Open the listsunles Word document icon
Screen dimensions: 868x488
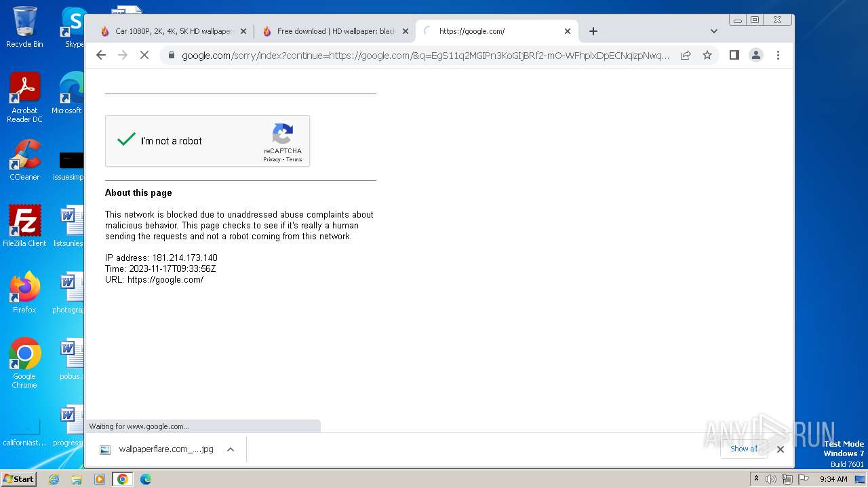70,226
